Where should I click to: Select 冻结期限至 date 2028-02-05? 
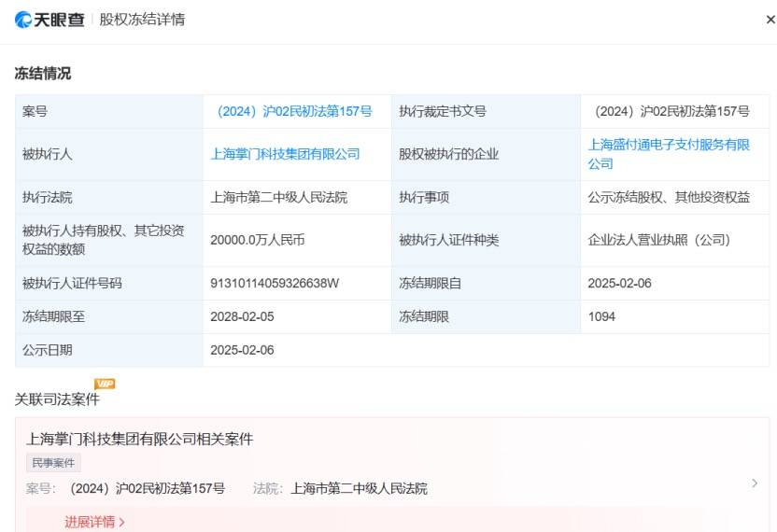(x=242, y=316)
